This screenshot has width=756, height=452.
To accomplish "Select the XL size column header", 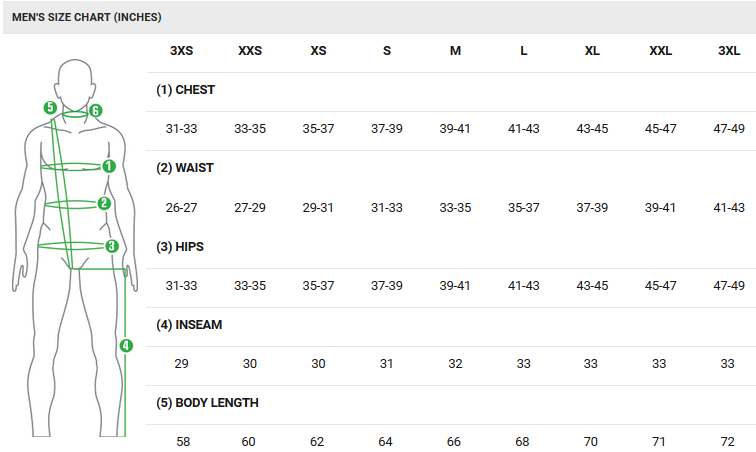I will tap(592, 51).
